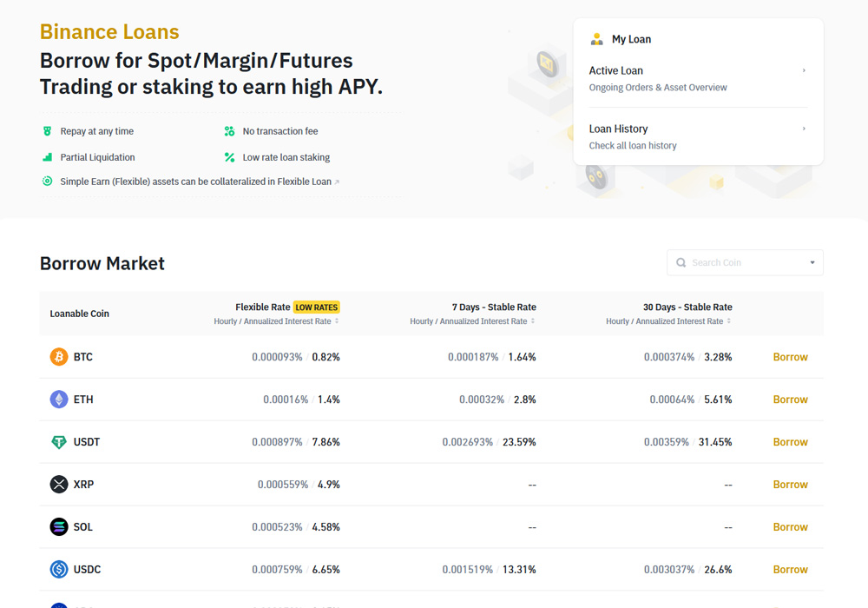Expand Loan History with its chevron
The height and width of the screenshot is (608, 868).
click(803, 129)
